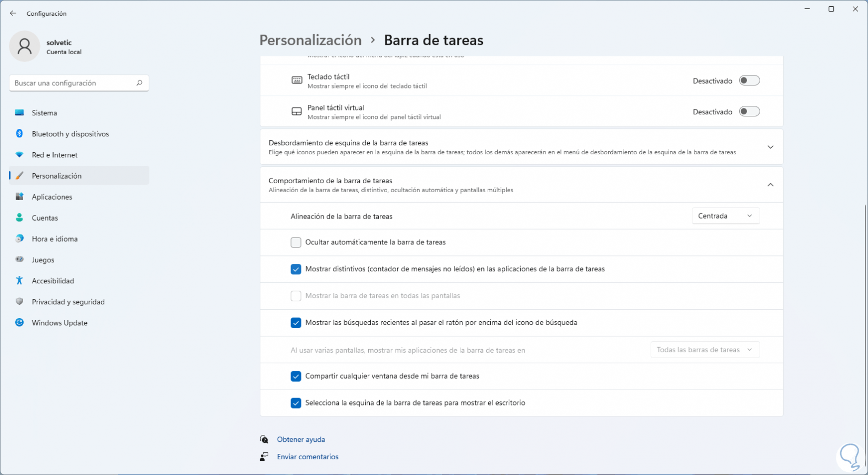Screen dimensions: 868x475
Task: Uncheck Mostrar distintivos en las aplicaciones
Action: click(x=296, y=269)
